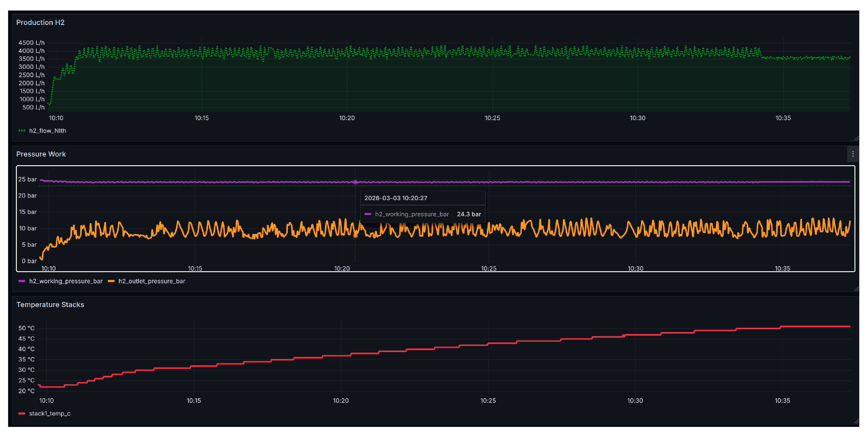Toggle the h2_working_pressure_bar legend series

click(66, 281)
